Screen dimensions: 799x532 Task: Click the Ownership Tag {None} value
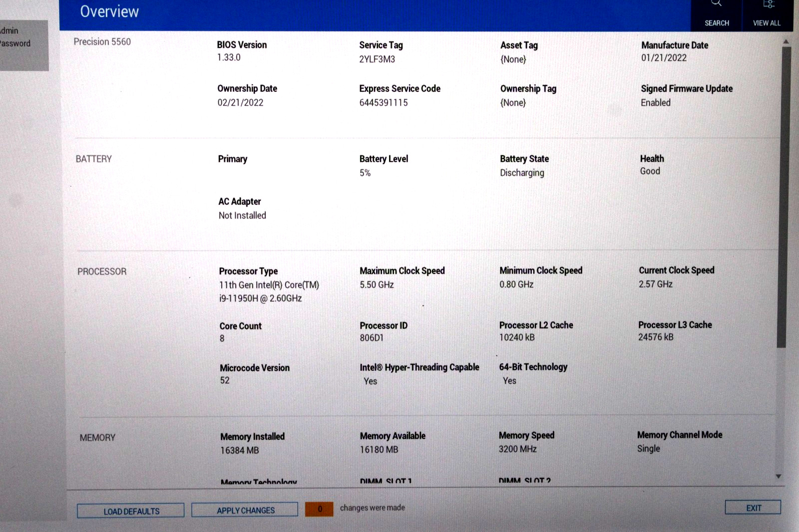[513, 102]
